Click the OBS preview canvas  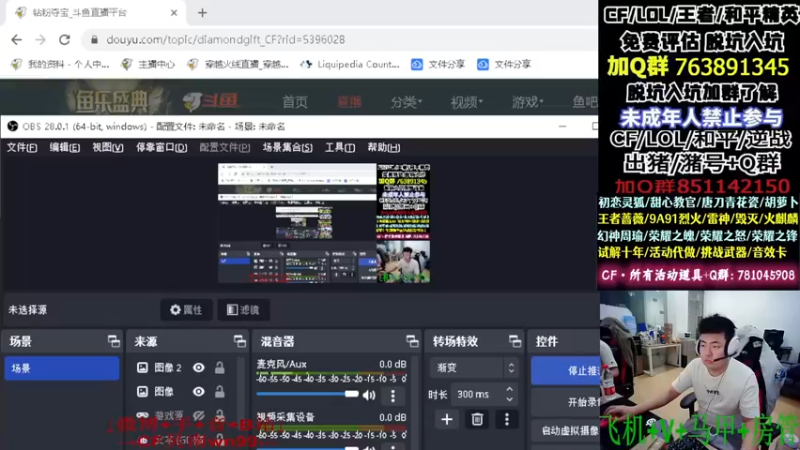click(324, 223)
